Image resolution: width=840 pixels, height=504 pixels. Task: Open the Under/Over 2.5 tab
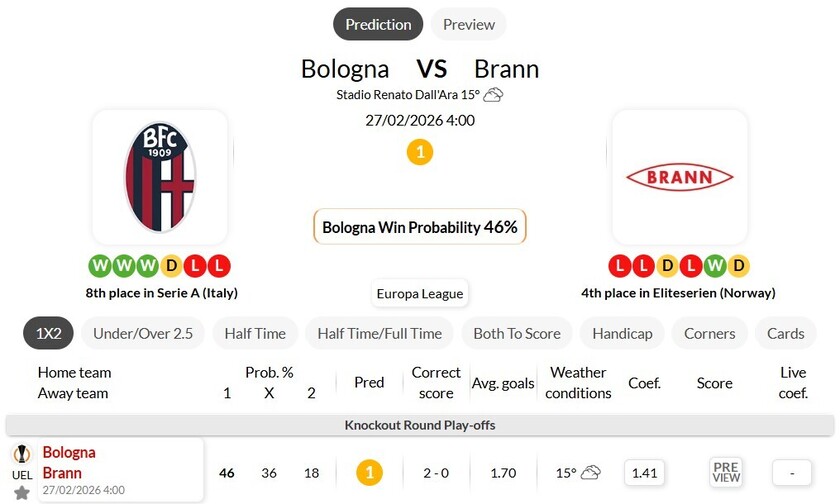[143, 333]
